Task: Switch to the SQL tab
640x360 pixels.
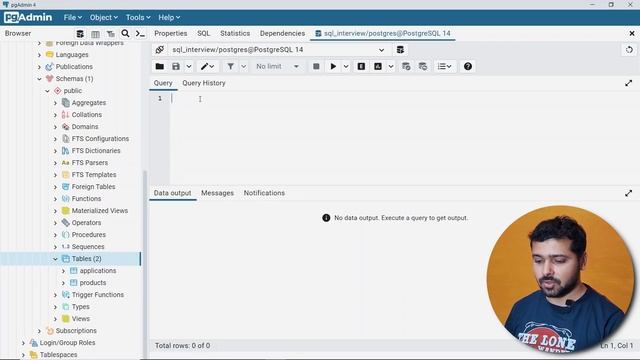Action: point(203,33)
